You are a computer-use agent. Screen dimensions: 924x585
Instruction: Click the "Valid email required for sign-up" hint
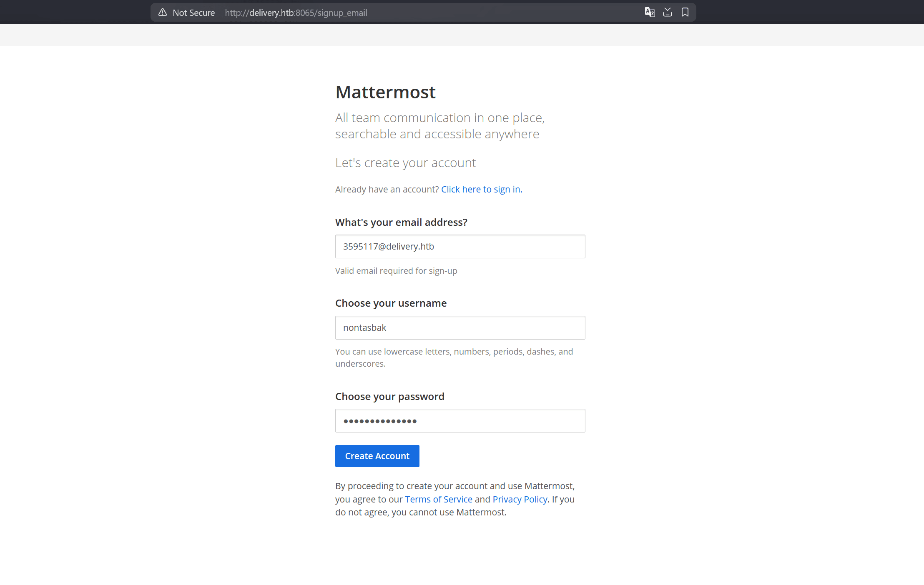[396, 271]
